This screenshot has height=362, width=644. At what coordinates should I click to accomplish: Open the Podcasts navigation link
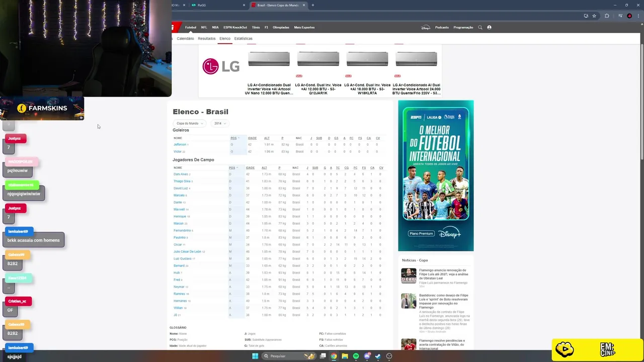(442, 27)
